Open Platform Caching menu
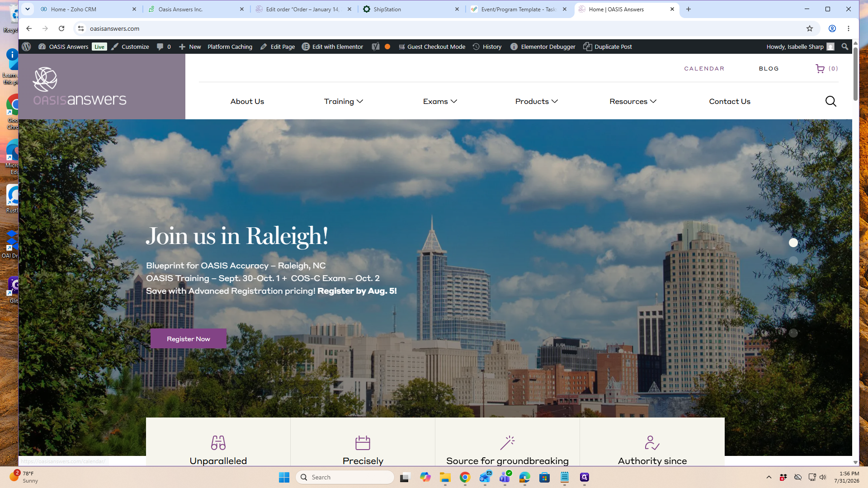 [230, 47]
